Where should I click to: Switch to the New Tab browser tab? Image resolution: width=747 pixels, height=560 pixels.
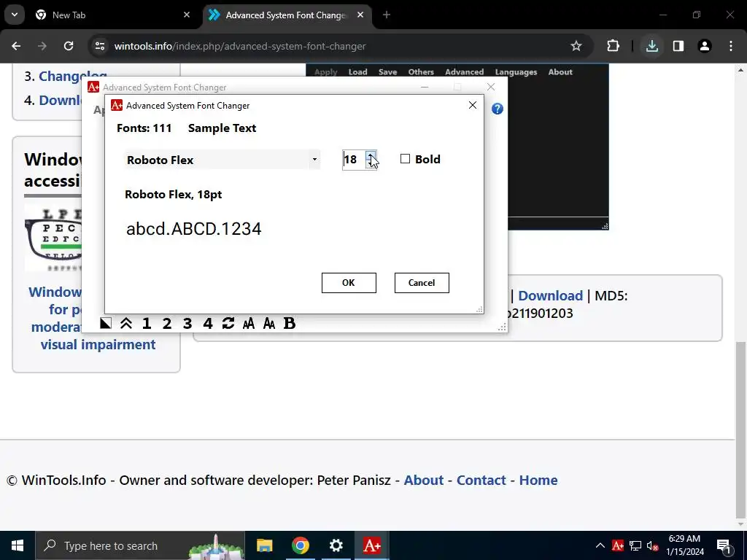click(x=112, y=15)
